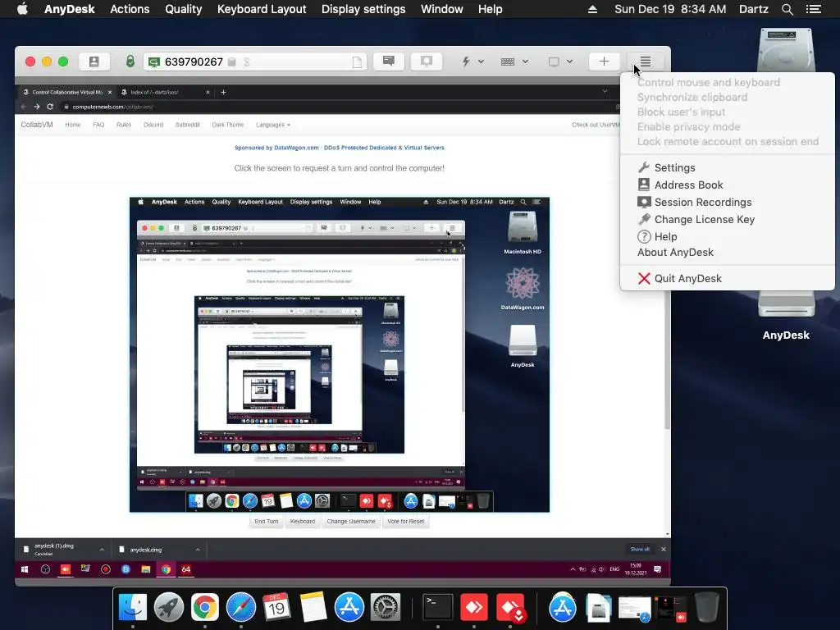Open Finder from the Dock
Image resolution: width=840 pixels, height=630 pixels.
133,608
